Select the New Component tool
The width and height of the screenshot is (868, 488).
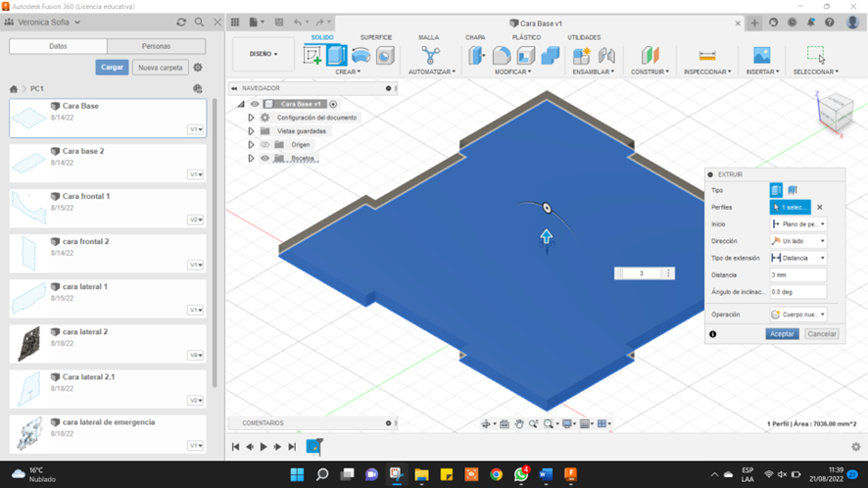[581, 56]
